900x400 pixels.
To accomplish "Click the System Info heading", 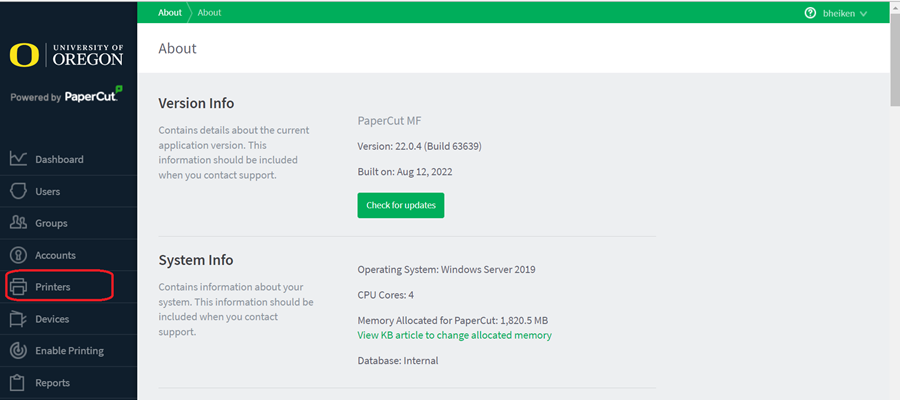I will (196, 260).
